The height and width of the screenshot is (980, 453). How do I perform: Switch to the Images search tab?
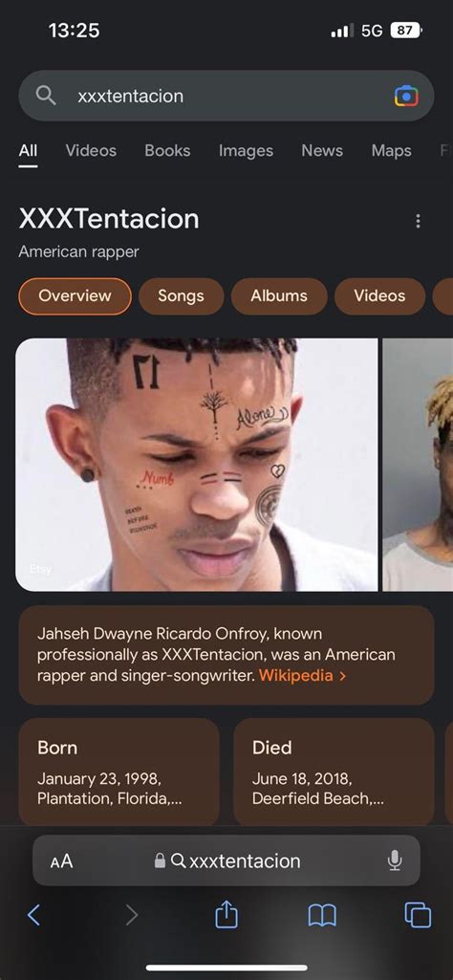click(246, 151)
